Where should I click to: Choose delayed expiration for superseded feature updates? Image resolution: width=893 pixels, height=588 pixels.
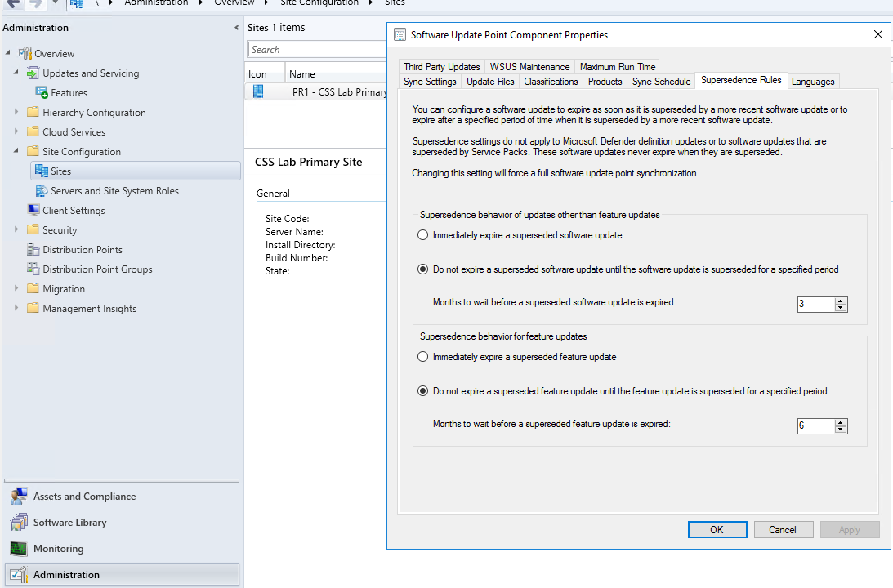click(422, 390)
